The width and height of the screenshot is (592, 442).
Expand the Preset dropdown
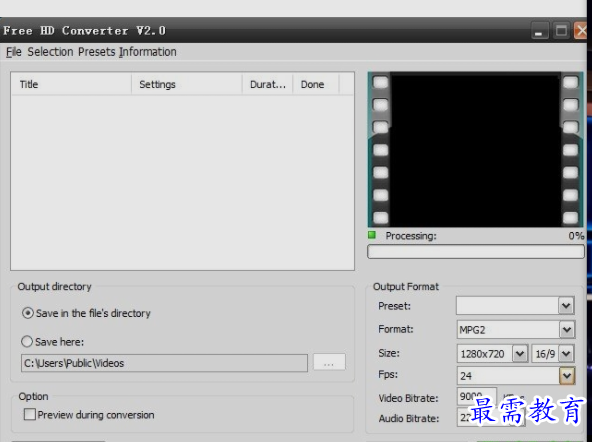click(566, 306)
